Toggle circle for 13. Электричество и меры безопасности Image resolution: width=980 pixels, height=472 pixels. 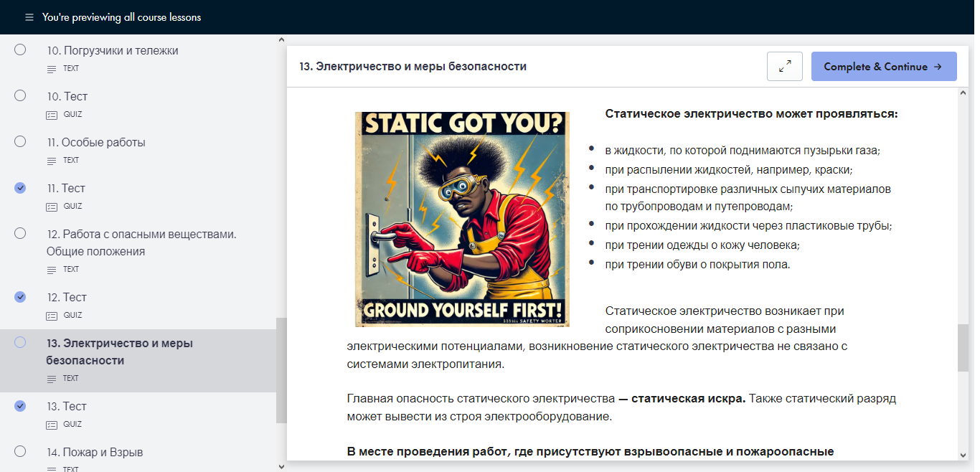(x=20, y=342)
